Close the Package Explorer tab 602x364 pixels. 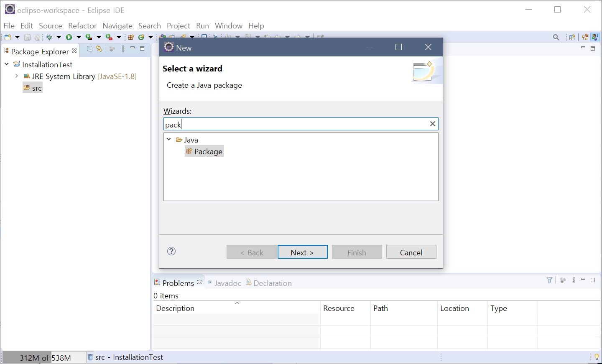74,51
